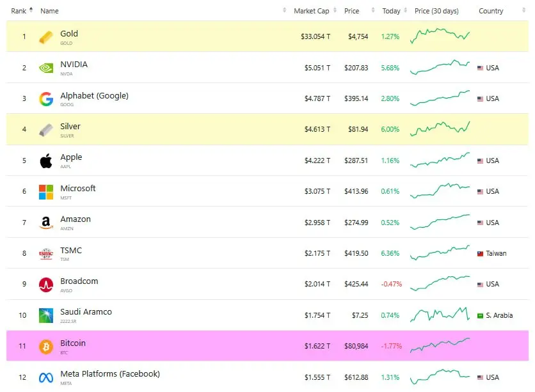Click Bitcoin's 30-day price sparkline
Viewport: 535px width, 392px height.
pyautogui.click(x=440, y=345)
